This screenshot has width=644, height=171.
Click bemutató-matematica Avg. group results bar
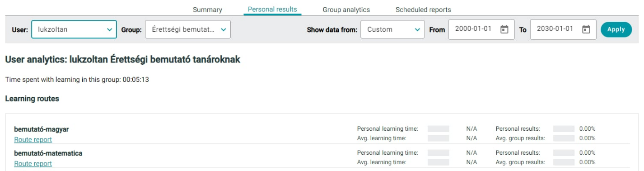coord(564,162)
